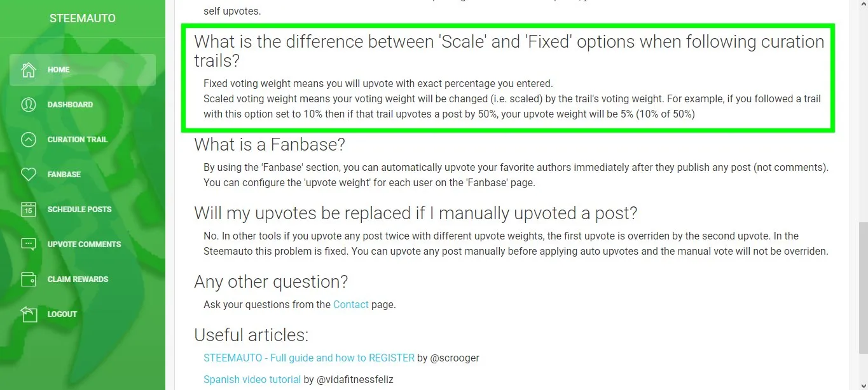Screen dimensions: 868x390
Task: Open the DASHBOARD menu item
Action: (x=70, y=105)
